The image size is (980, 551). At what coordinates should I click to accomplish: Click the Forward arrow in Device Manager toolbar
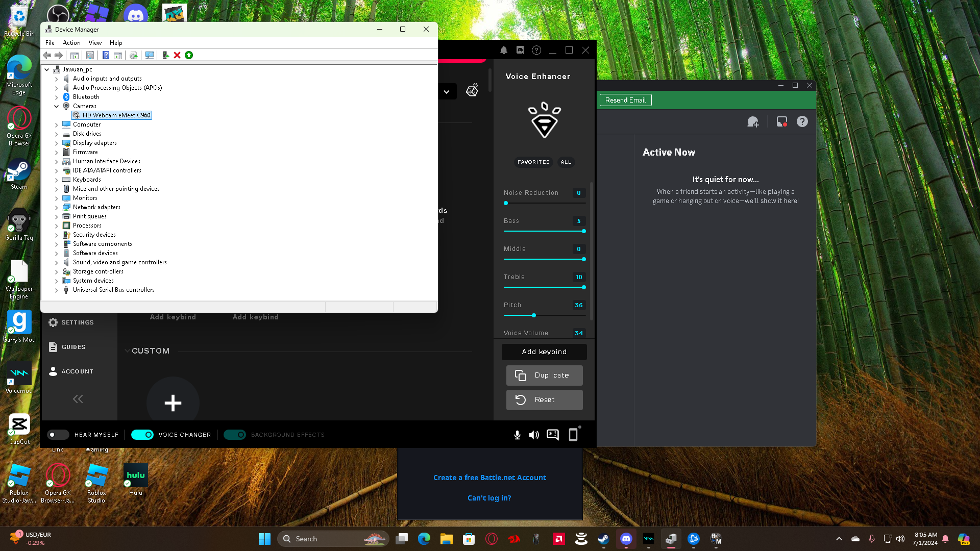point(59,55)
